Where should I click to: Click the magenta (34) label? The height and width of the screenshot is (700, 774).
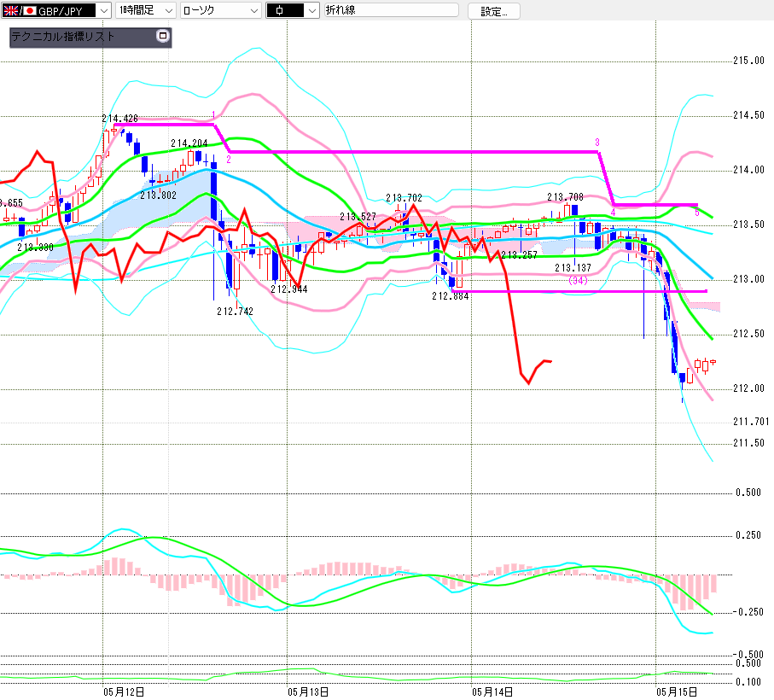click(578, 280)
